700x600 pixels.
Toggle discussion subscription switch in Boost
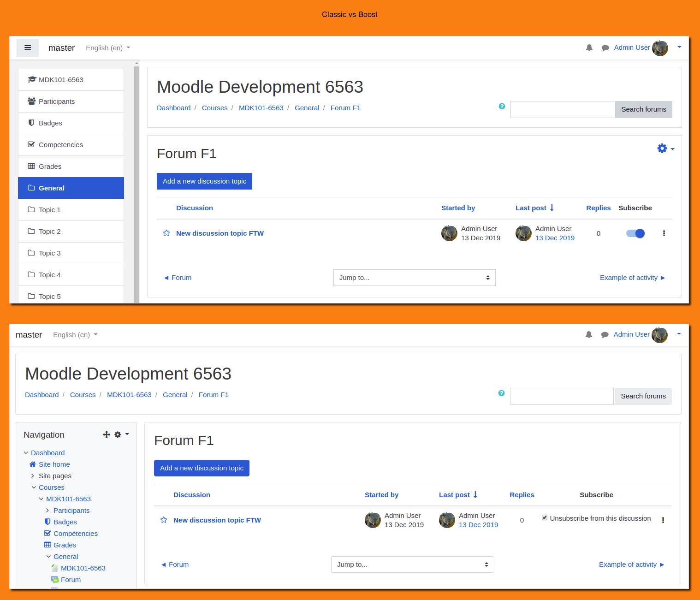coord(635,233)
